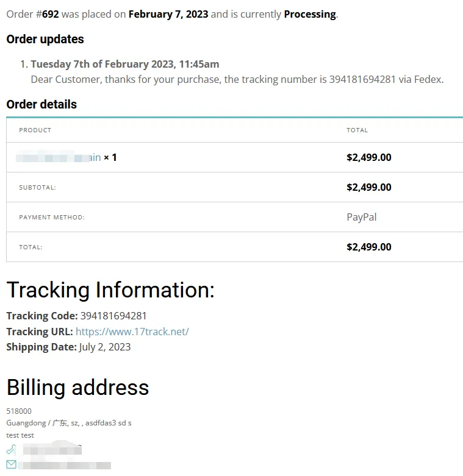Click the phone icon in billing address
This screenshot has width=463, height=476.
click(11, 450)
